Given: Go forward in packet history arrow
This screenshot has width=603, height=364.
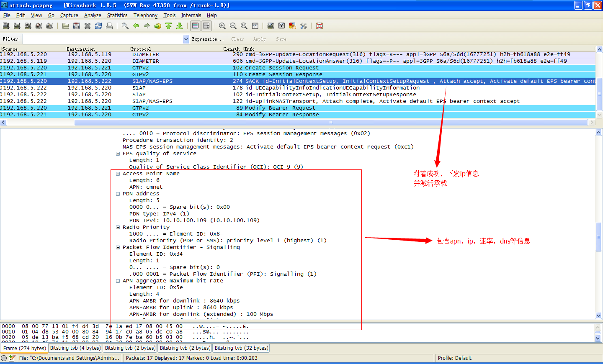Looking at the screenshot, I should (x=147, y=26).
